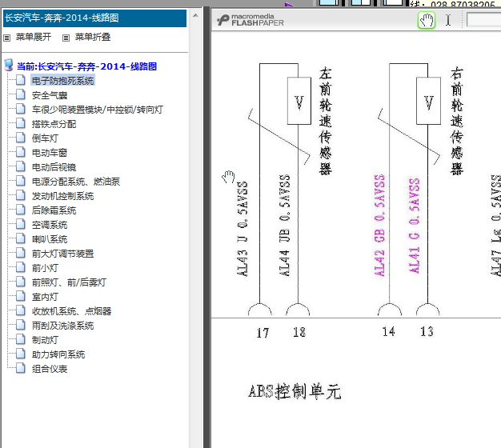Click document icon next to 电动后视镜
Viewport: 501px width, 448px height.
pos(21,166)
